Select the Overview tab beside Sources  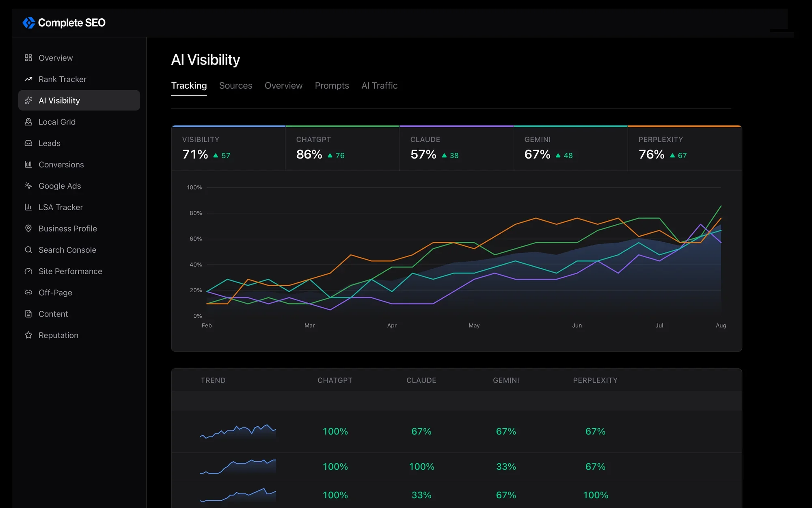point(283,86)
